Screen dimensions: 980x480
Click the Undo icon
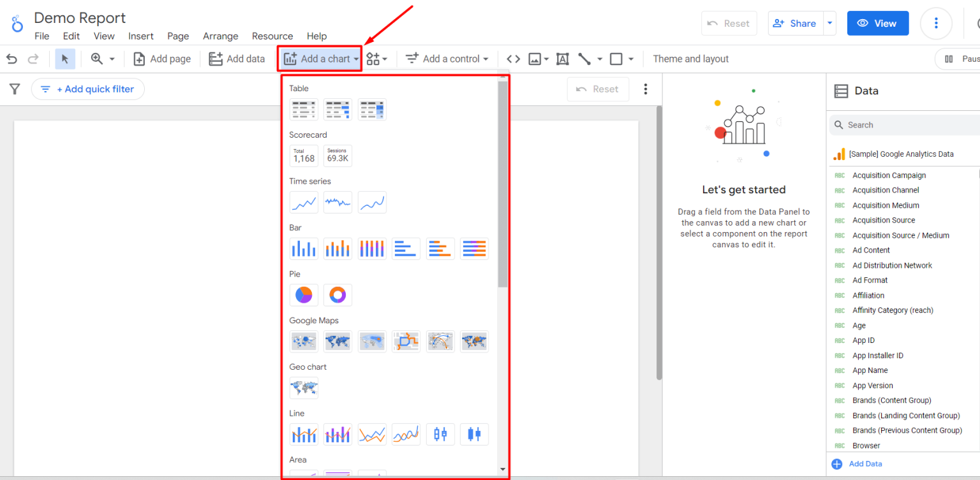point(11,58)
